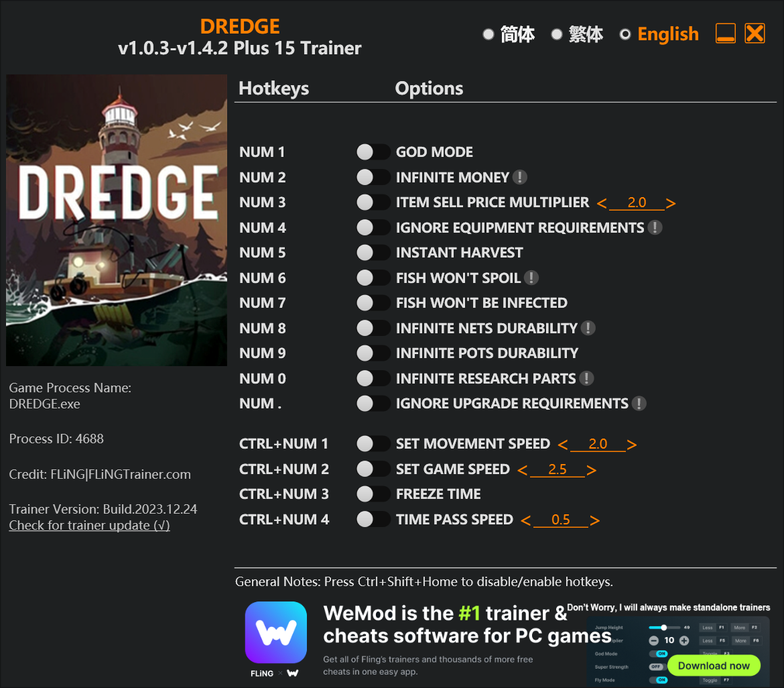Screen dimensions: 784x688
Task: Toggle Freeze Time option on
Action: coord(373,494)
